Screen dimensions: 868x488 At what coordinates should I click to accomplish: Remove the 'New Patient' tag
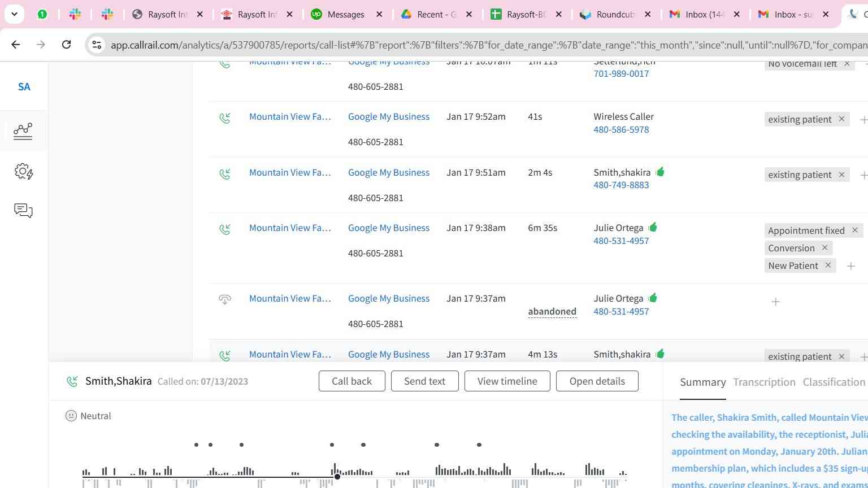tap(828, 265)
